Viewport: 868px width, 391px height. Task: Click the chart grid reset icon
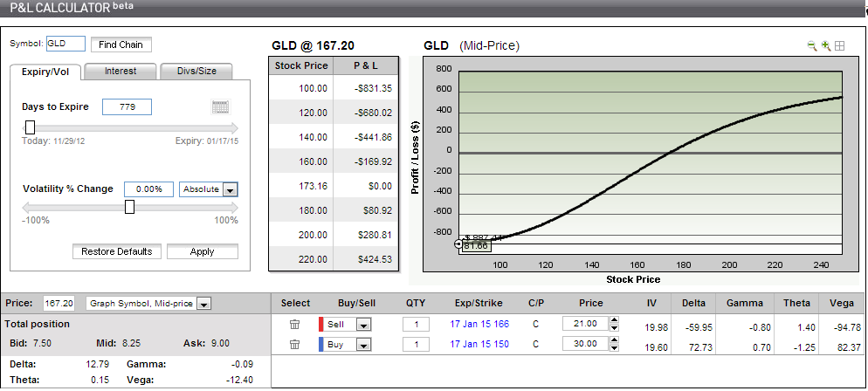pyautogui.click(x=840, y=46)
